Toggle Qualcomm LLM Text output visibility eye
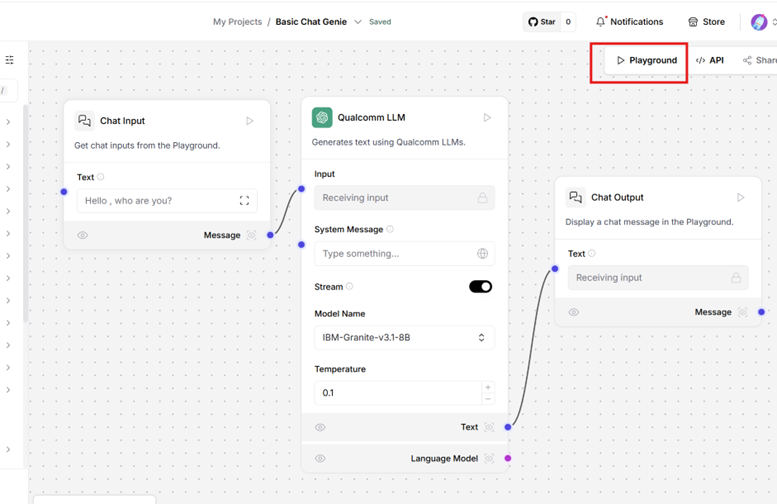The image size is (777, 504). [x=320, y=427]
